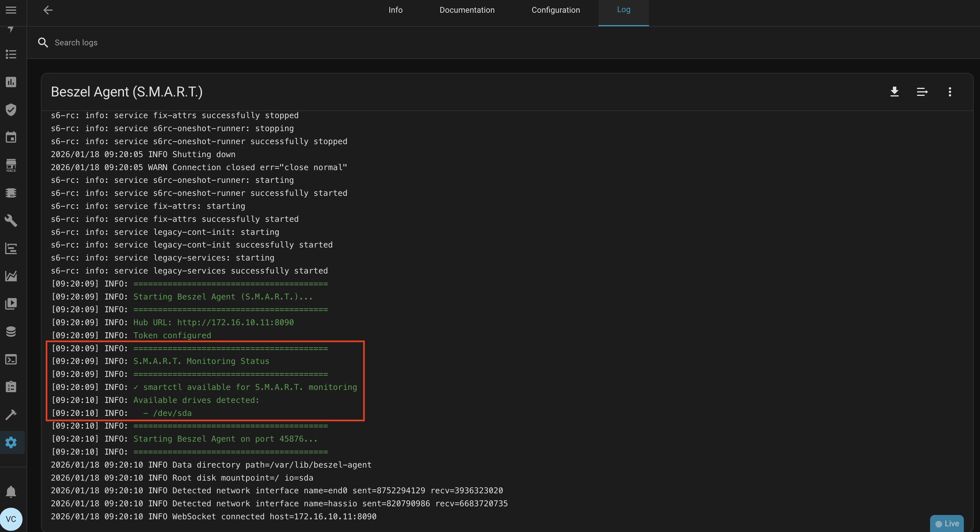
Task: Open the hamburger sidebar menu
Action: (x=11, y=10)
